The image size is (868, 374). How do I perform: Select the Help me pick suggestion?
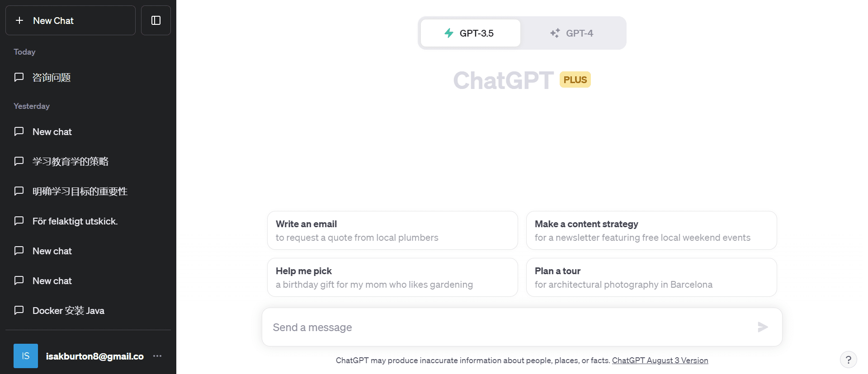(x=392, y=277)
